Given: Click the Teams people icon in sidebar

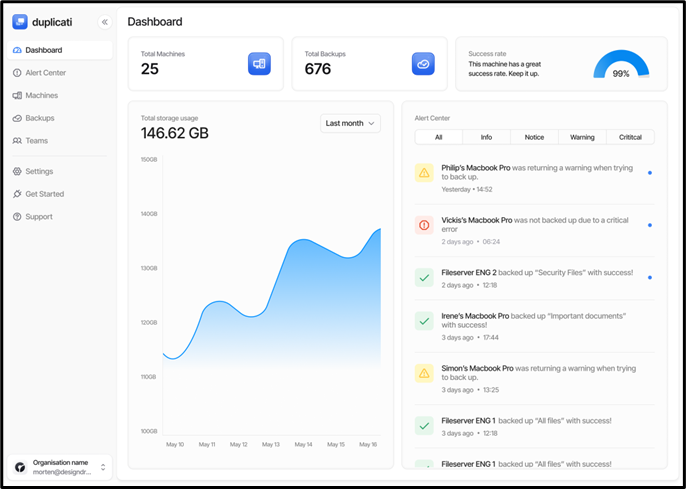Looking at the screenshot, I should tap(17, 141).
